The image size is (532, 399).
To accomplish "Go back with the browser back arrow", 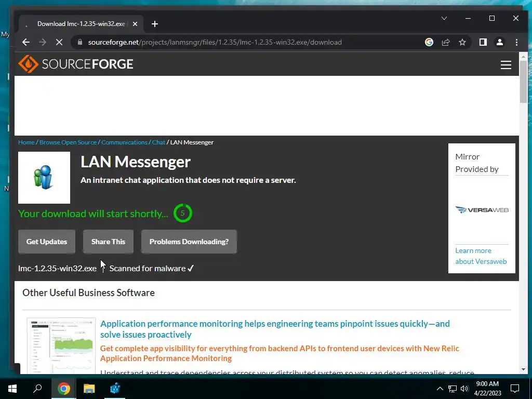I will (26, 43).
